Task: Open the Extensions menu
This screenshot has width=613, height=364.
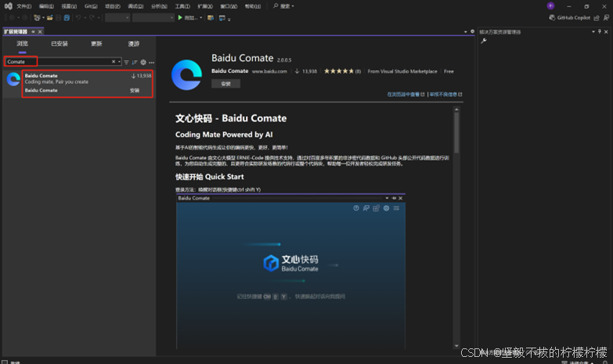Action: (205, 6)
